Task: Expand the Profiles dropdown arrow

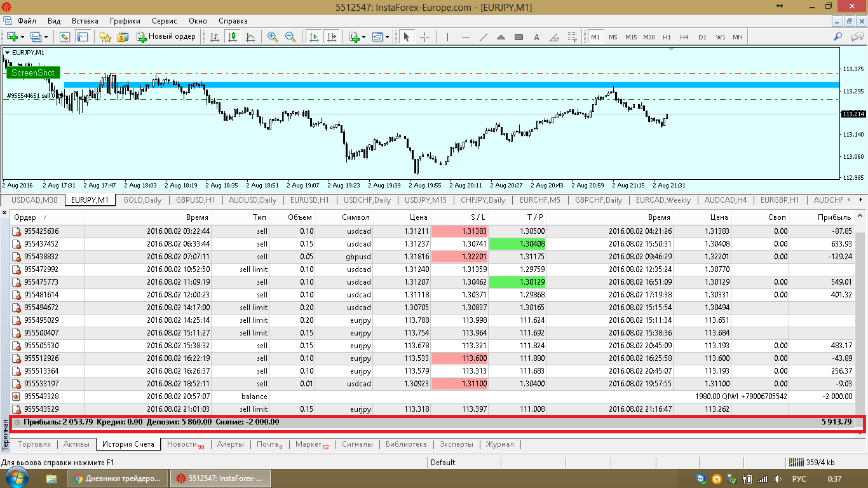Action: (x=45, y=37)
